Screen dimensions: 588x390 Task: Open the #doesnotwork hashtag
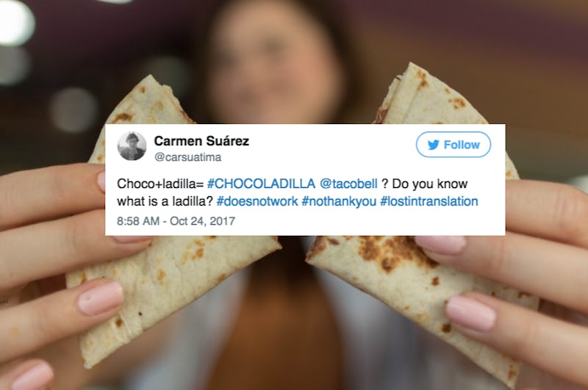257,201
